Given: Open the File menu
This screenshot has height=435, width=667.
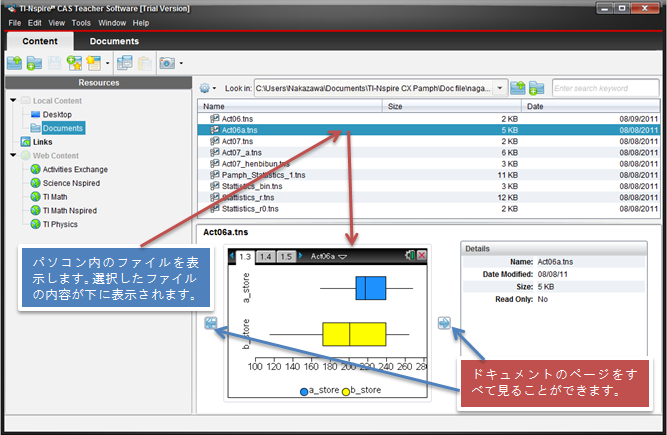Looking at the screenshot, I should [x=14, y=23].
